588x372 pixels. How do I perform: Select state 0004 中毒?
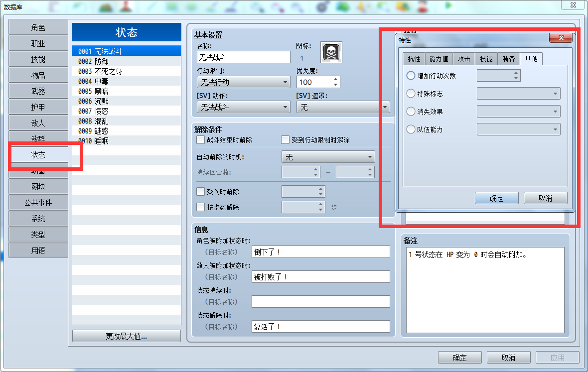[127, 81]
